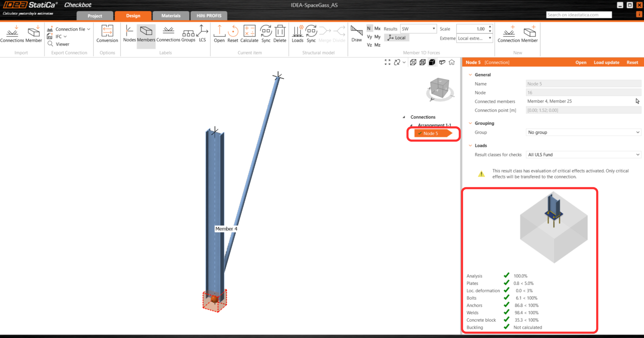Viewport: 644px width, 338px height.
Task: Collapse the General section
Action: (470, 75)
